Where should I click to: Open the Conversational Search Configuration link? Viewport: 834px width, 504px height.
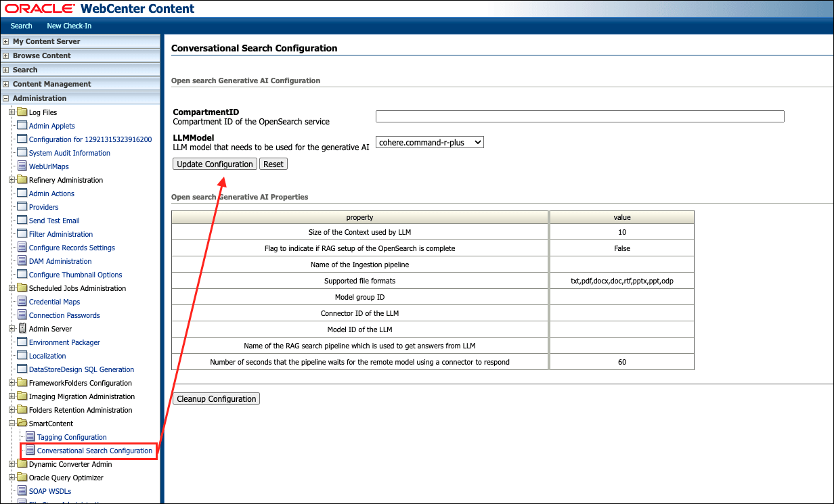coord(95,451)
